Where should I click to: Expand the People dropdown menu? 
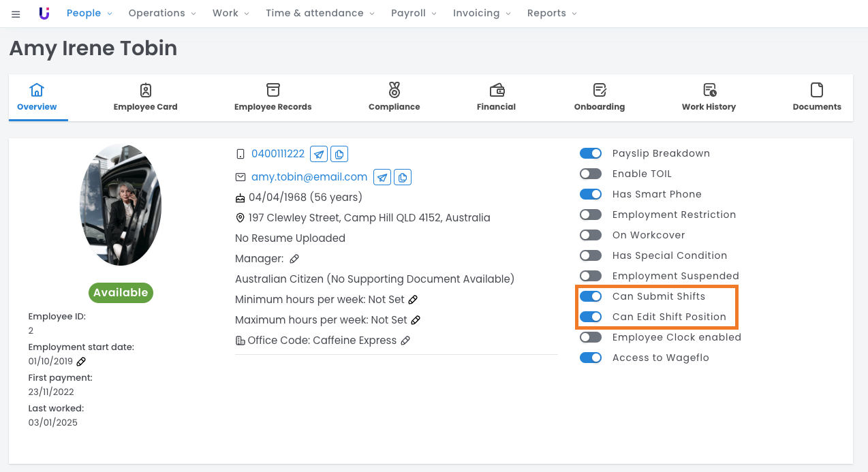point(89,13)
